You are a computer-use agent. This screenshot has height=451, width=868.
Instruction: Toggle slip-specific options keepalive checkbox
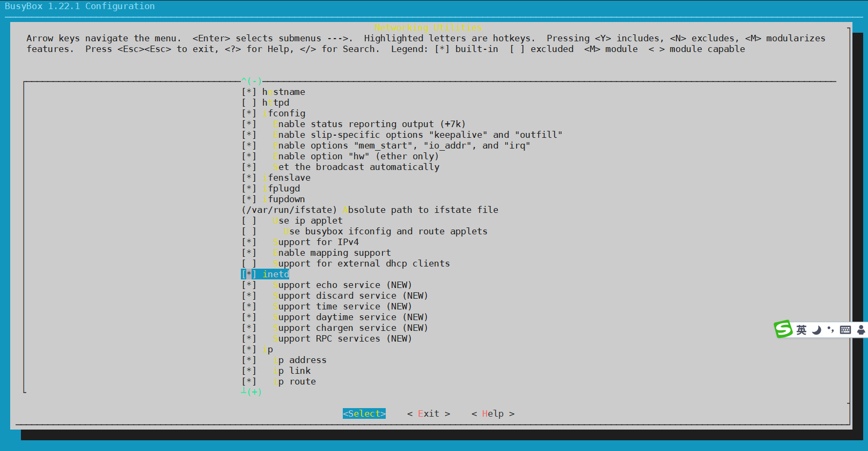pos(249,135)
